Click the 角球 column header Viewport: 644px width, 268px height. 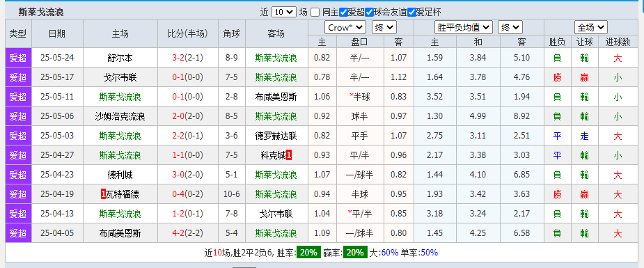pos(232,33)
